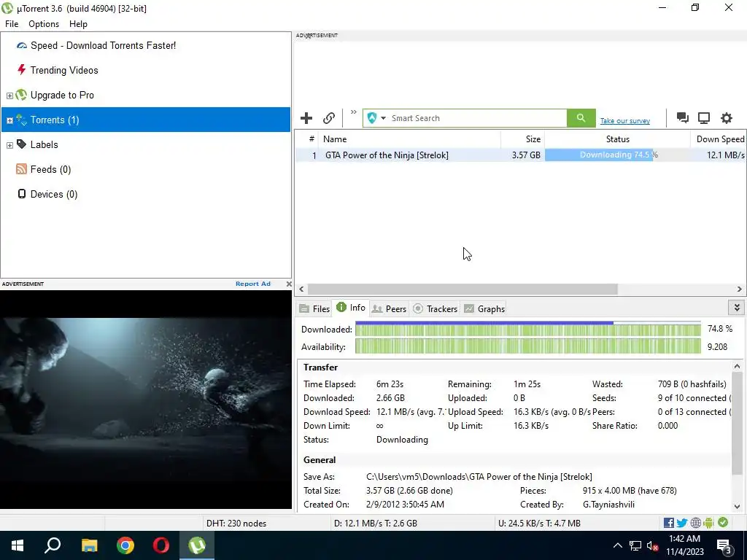Click the Take our survey link

point(625,120)
